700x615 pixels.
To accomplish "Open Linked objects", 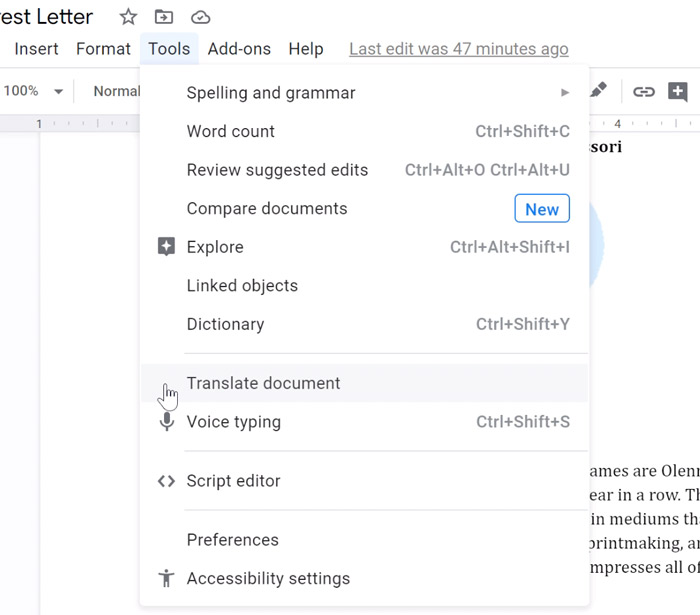I will pyautogui.click(x=364, y=286).
